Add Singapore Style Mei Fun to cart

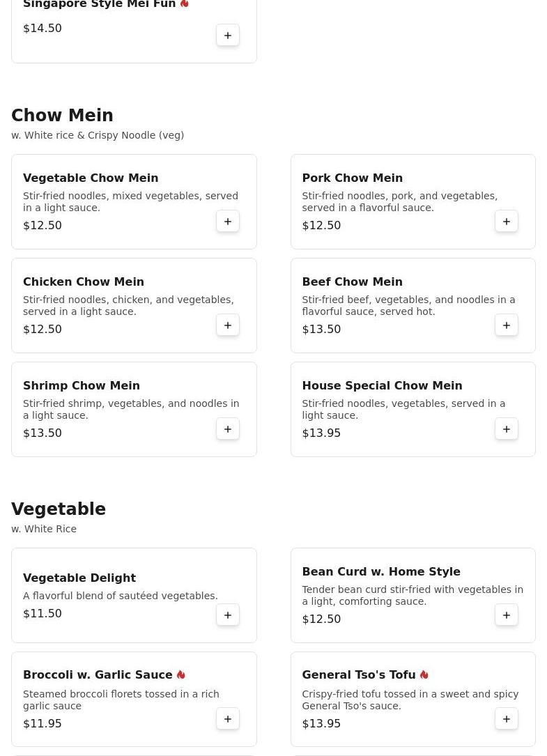point(228,36)
